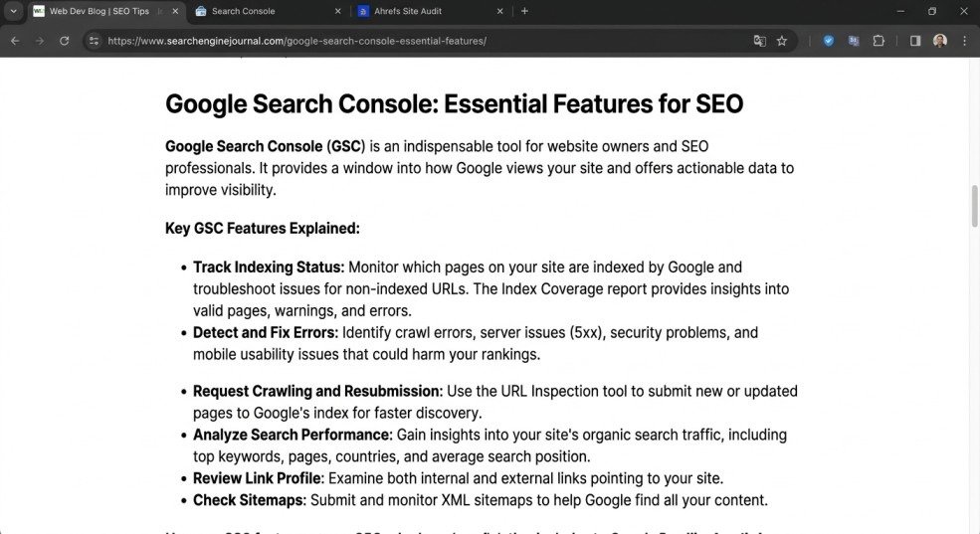
Task: Close the Ahrefs Site Audit tab
Action: coord(500,11)
